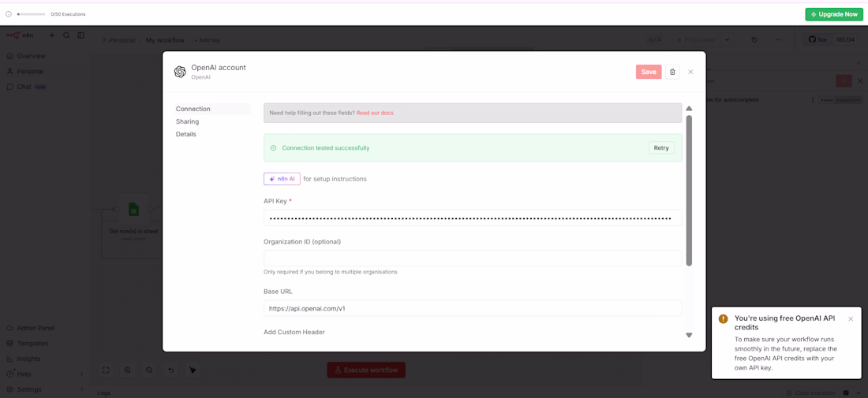Image resolution: width=868 pixels, height=398 pixels.
Task: Open the search magnifier icon in sidebar
Action: pos(66,35)
